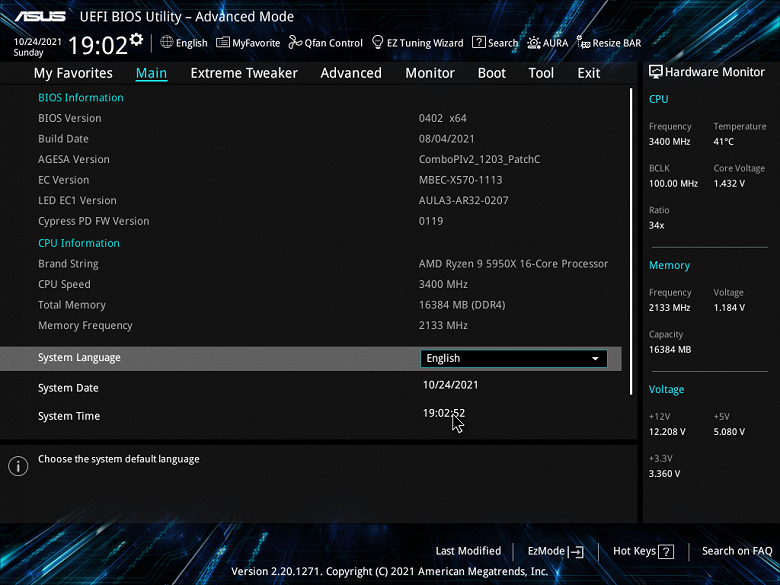780x585 pixels.
Task: Click Qfan Control label
Action: tap(333, 43)
